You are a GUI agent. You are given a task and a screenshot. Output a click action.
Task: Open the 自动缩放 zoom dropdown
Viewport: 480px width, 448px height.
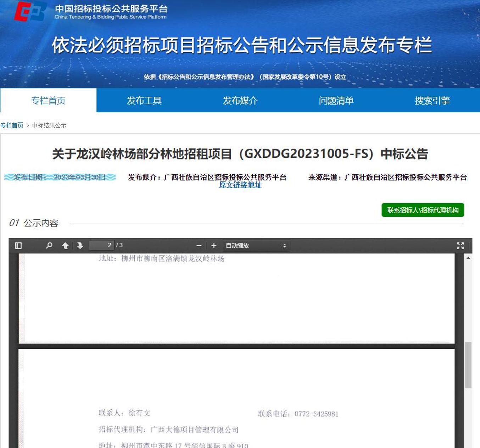pos(256,246)
